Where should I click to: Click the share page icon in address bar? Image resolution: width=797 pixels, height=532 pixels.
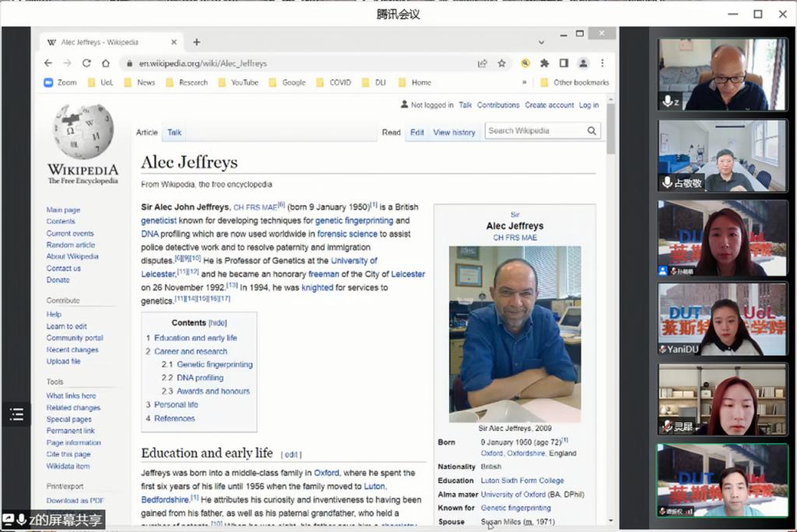pos(483,63)
